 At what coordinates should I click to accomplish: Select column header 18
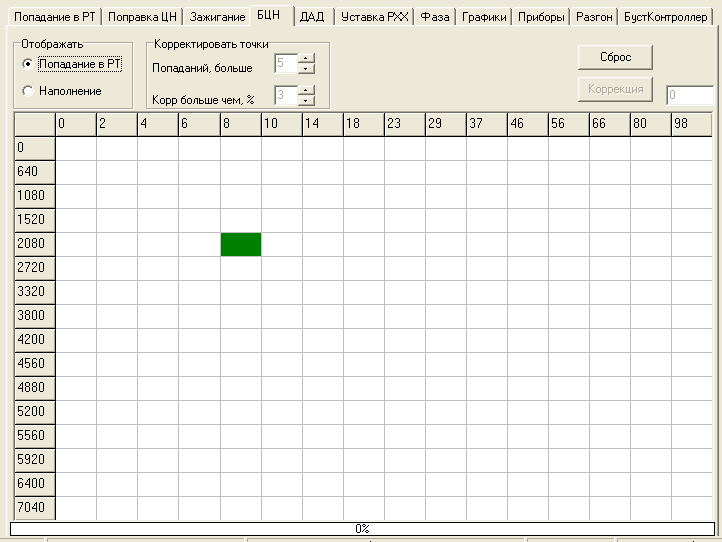[x=364, y=124]
